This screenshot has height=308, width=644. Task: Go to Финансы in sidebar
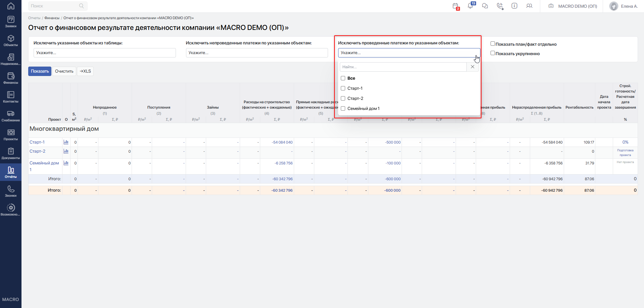tap(11, 78)
